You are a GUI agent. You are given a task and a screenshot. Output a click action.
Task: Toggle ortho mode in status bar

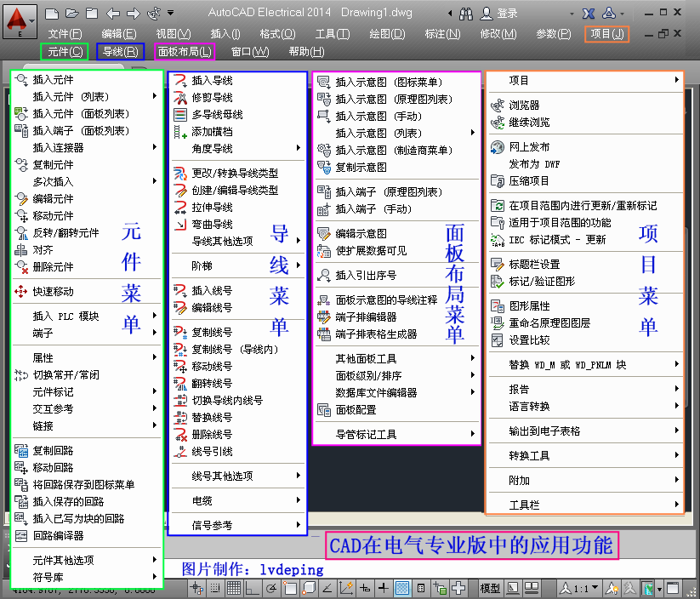point(253,588)
